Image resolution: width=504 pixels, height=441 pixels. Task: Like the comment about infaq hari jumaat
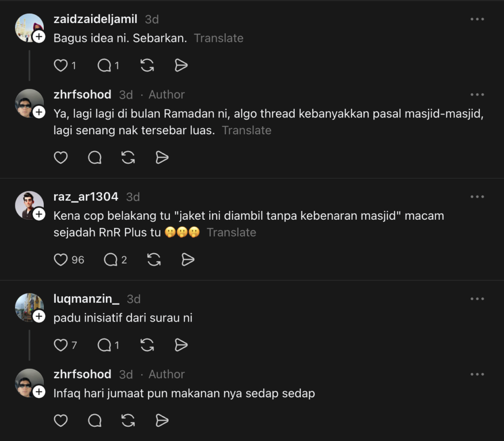click(x=61, y=420)
